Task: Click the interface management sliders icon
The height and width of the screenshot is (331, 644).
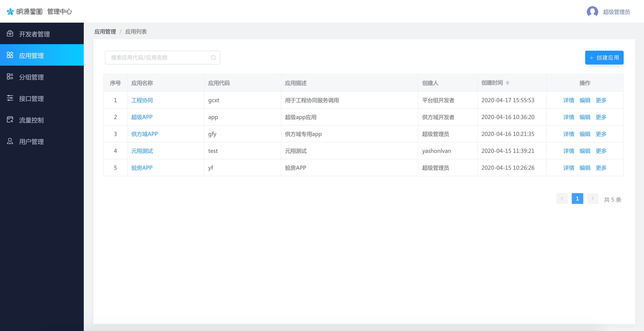Action: click(x=10, y=98)
